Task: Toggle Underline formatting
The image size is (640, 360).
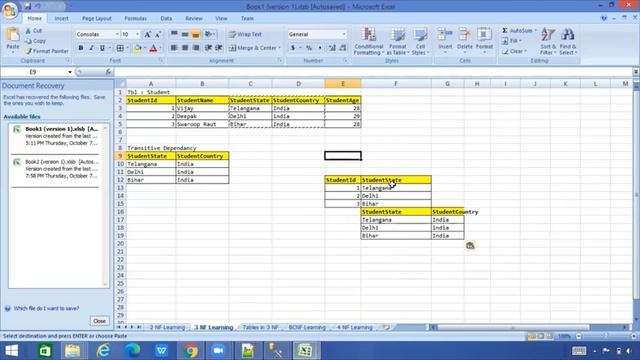Action: click(102, 48)
